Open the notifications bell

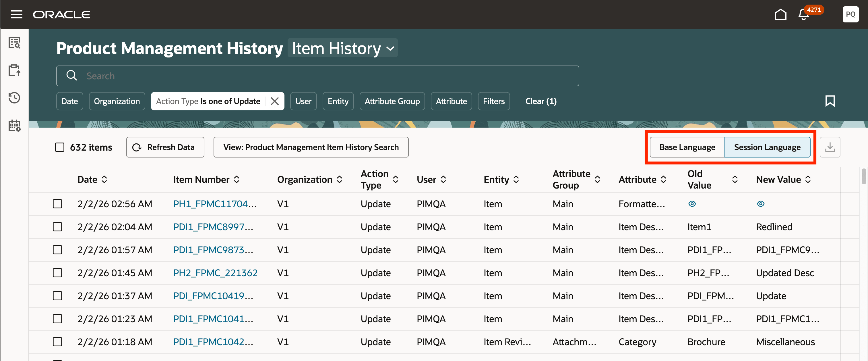tap(804, 15)
